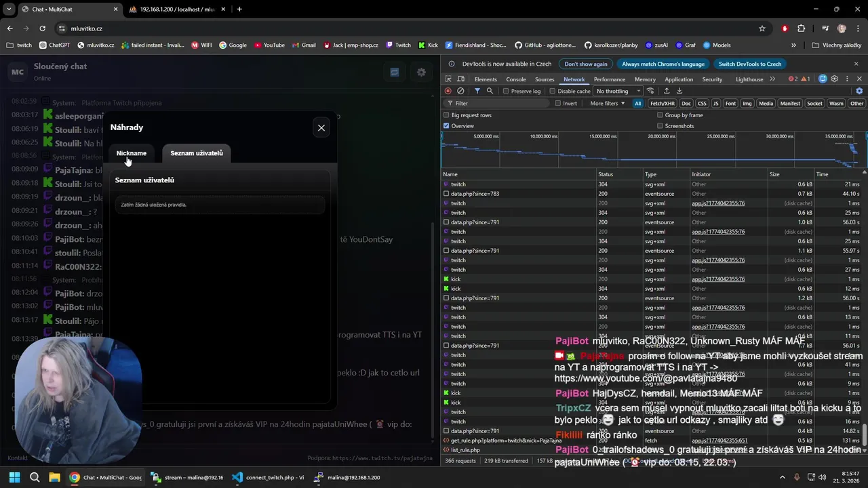
Task: Toggle device toolbar icon
Action: click(459, 79)
